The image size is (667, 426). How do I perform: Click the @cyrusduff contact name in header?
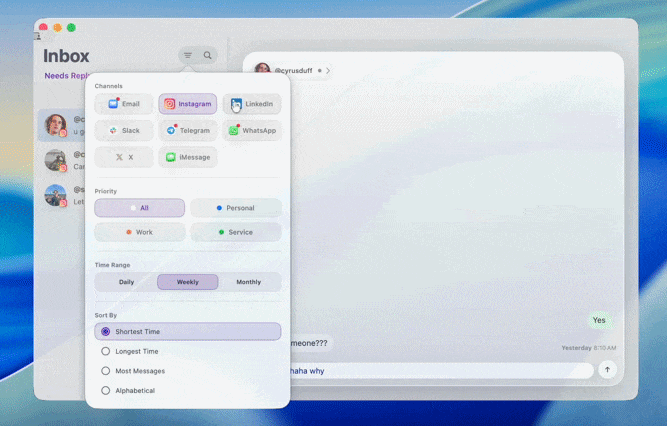(293, 71)
